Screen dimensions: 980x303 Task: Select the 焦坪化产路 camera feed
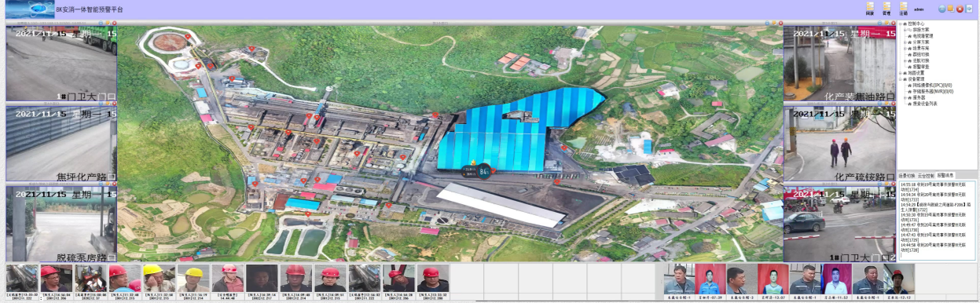click(x=61, y=144)
